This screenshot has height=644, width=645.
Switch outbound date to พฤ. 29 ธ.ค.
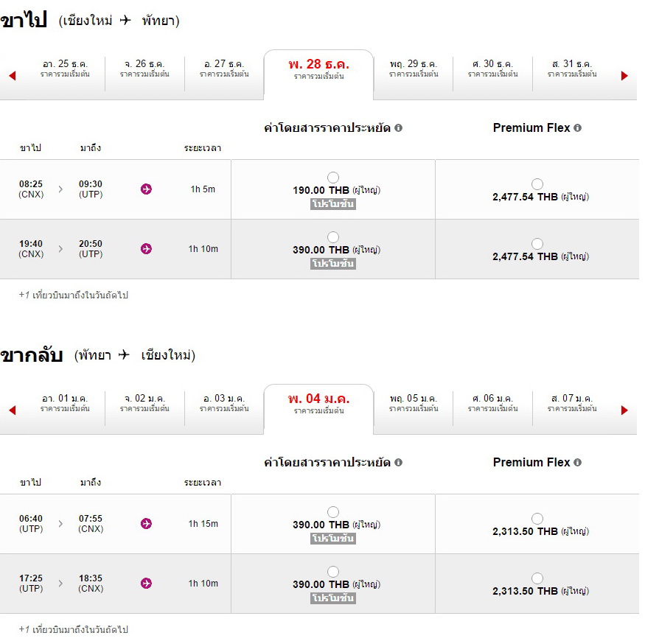click(414, 69)
